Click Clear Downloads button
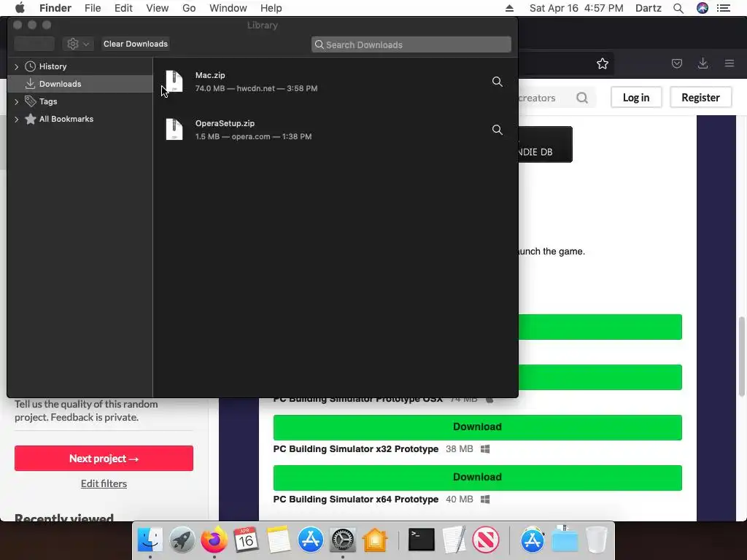The width and height of the screenshot is (747, 560). [135, 44]
